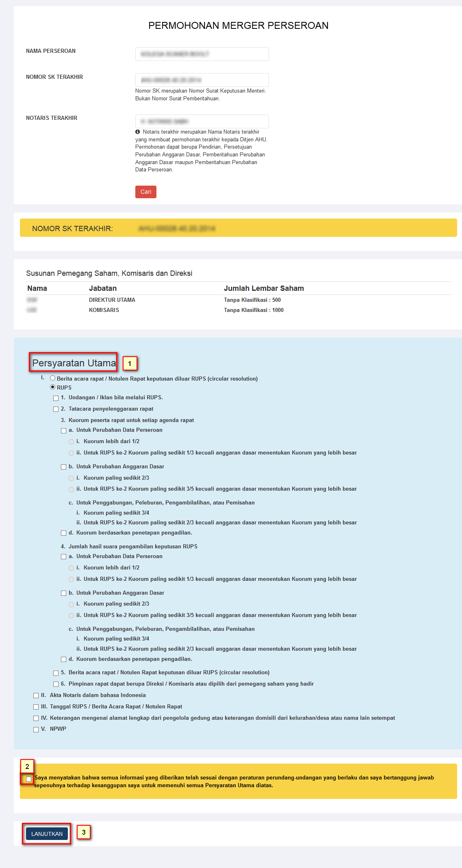Tick Kuorum berdasarkan penetapan pengadilan under item 3
This screenshot has width=462, height=868.
point(63,533)
